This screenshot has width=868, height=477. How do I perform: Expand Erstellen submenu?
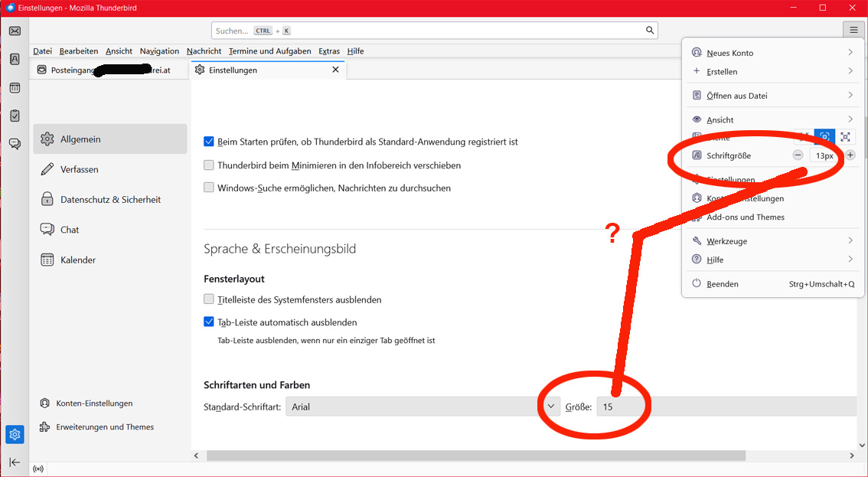(773, 71)
